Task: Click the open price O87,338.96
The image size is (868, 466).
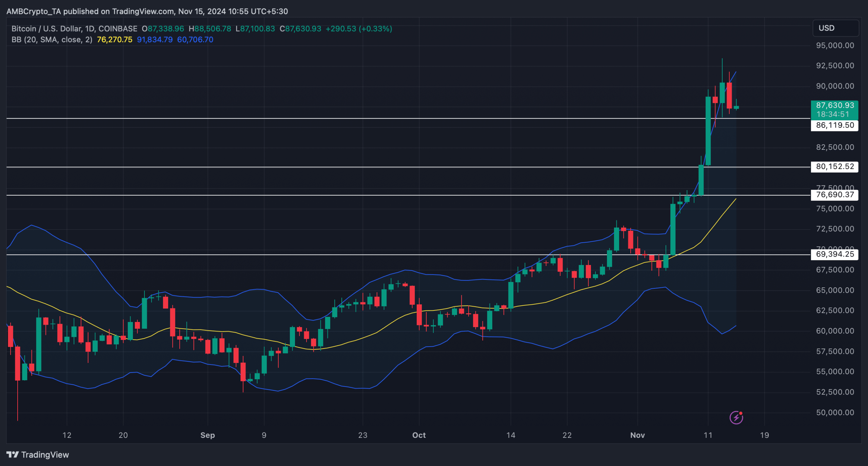Action: (x=163, y=29)
